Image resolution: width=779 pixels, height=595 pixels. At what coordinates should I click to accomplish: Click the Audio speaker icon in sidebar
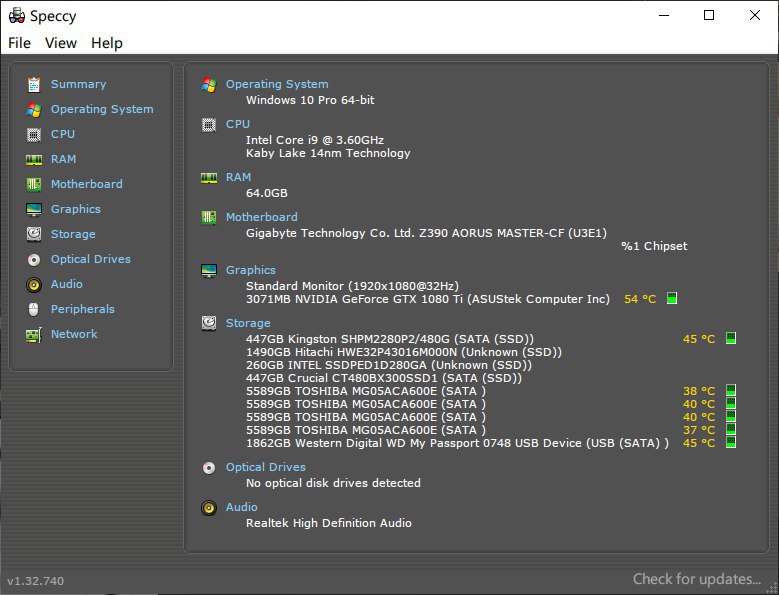(34, 284)
